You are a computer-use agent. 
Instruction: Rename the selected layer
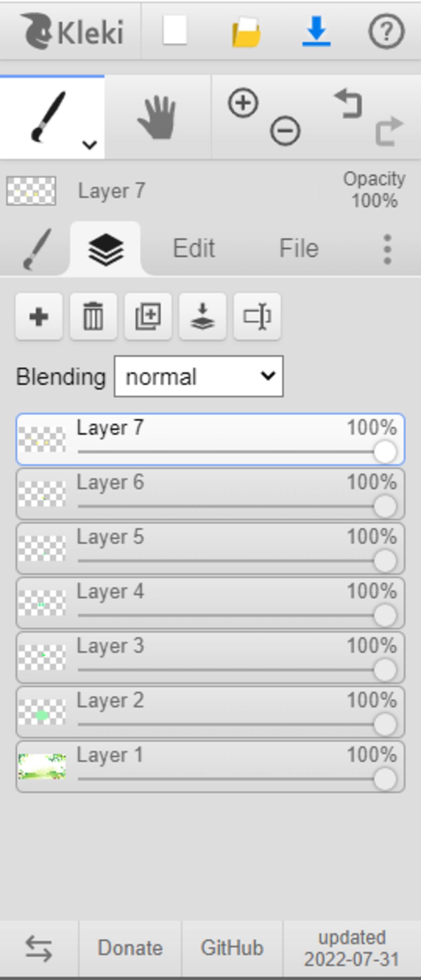[257, 317]
